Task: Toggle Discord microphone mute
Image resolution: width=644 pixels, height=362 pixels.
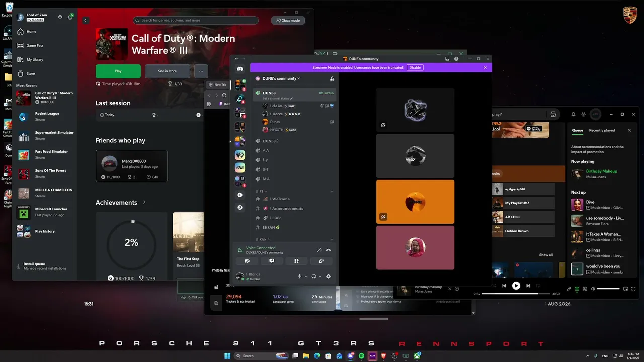Action: [x=299, y=276]
